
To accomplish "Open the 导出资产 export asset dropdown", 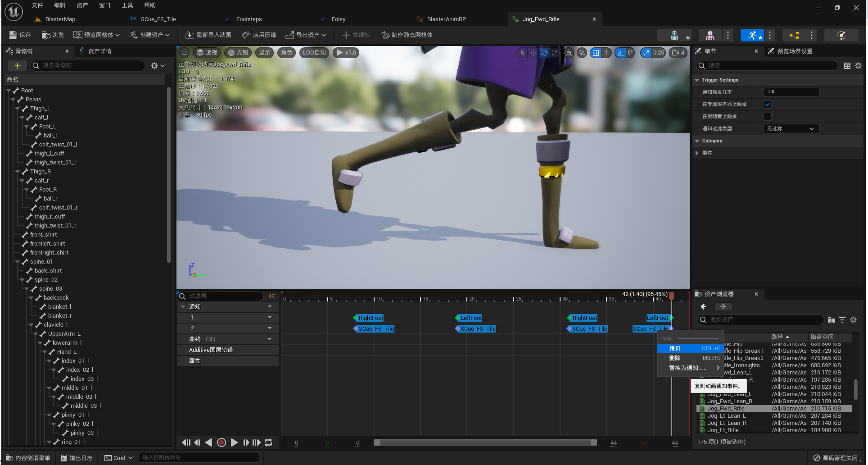I will [x=306, y=35].
